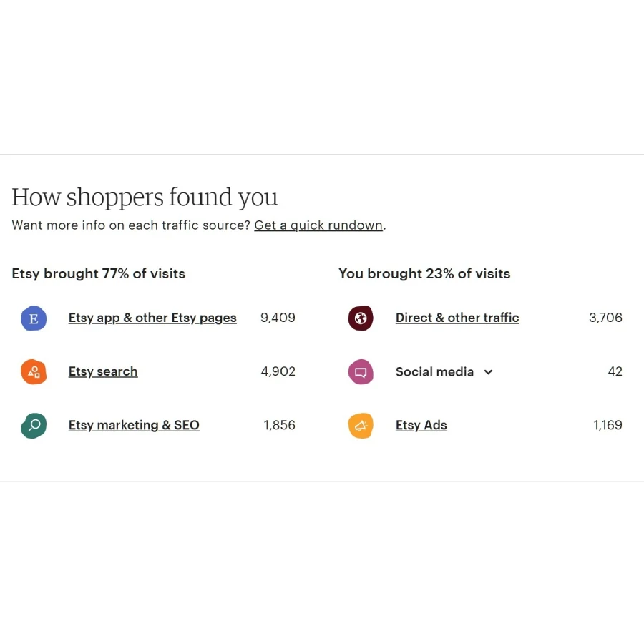Click the "How shoppers found you" heading
This screenshot has width=644, height=644.
pos(145,197)
